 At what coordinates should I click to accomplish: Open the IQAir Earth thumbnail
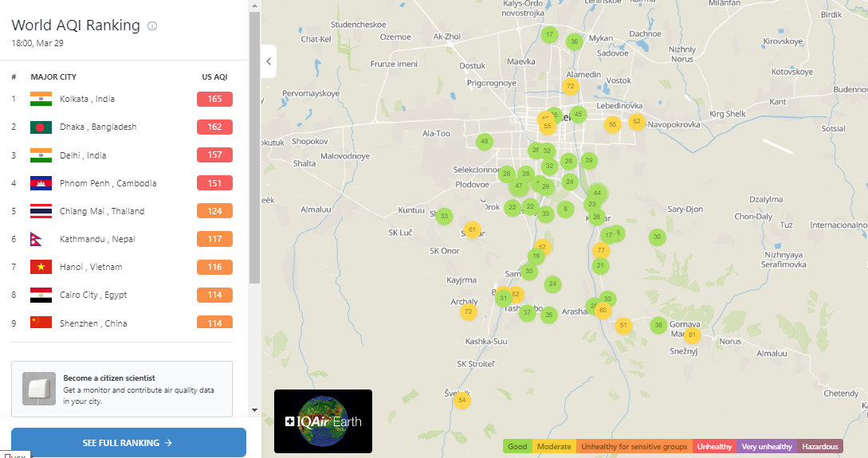[x=324, y=421]
